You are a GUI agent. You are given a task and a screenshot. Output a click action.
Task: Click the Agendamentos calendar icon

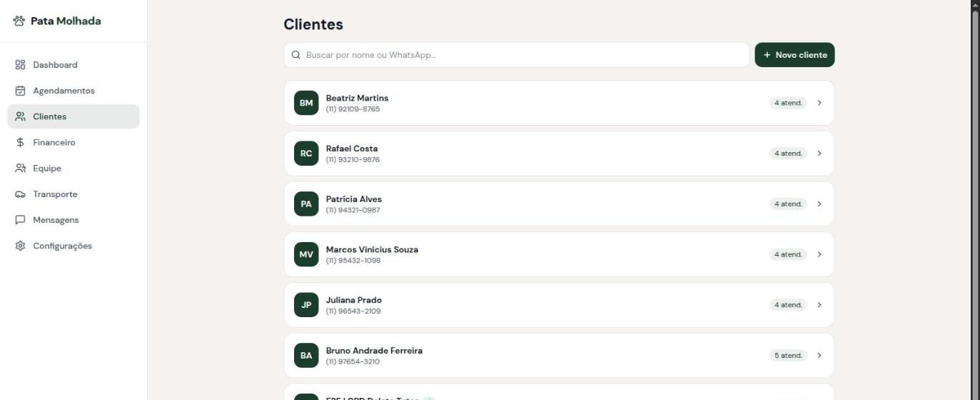coord(20,91)
